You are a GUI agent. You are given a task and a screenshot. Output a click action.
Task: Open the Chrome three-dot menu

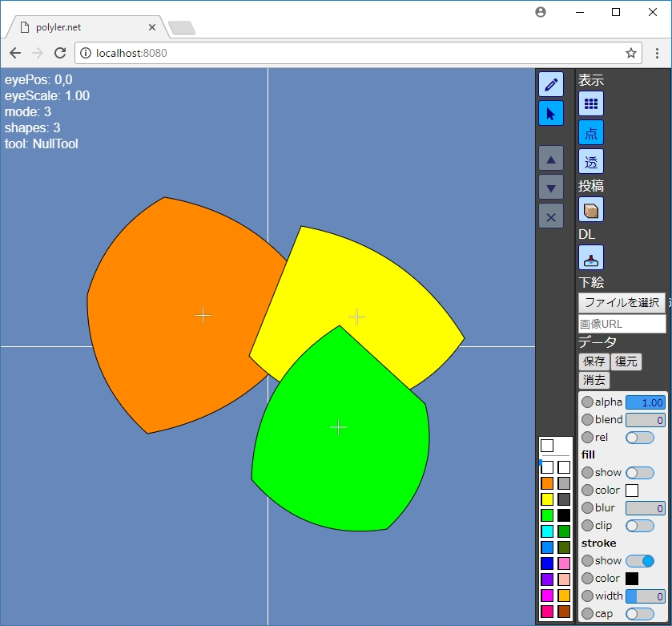[x=657, y=53]
